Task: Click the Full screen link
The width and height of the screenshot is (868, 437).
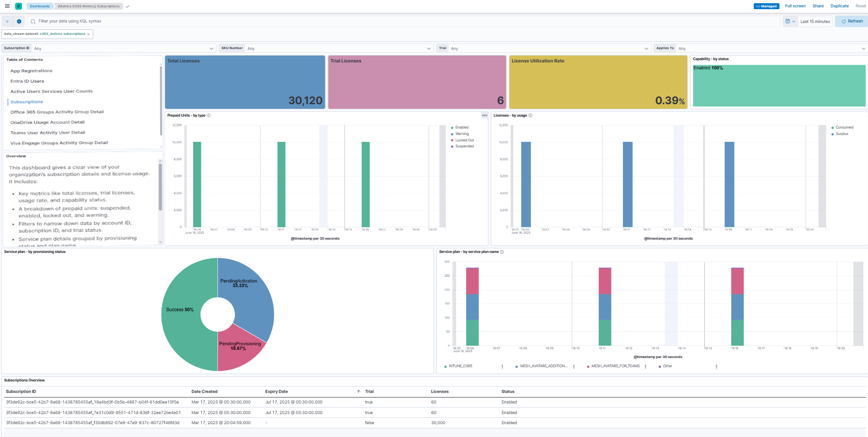Action: (x=795, y=6)
